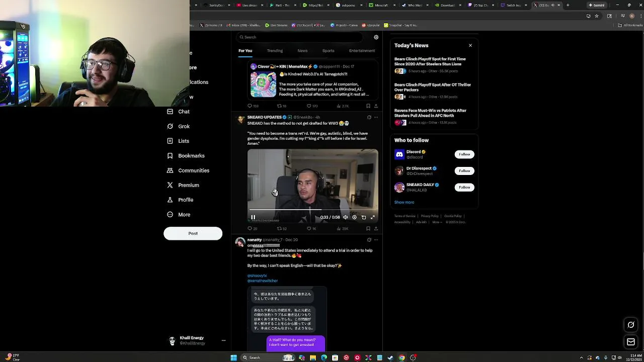Click the Post button

tap(193, 233)
